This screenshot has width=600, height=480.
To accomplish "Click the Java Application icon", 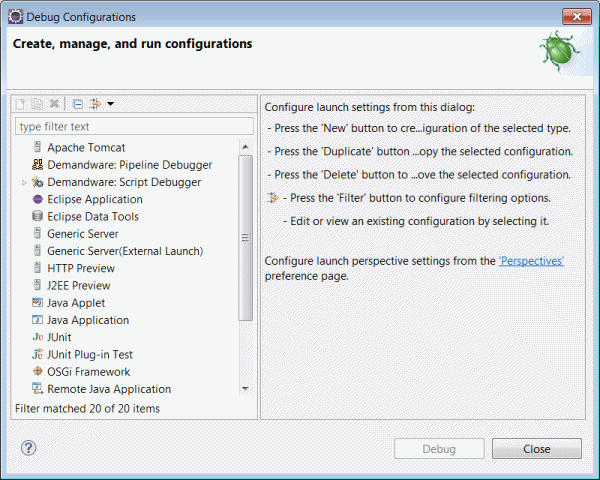I will pos(37,319).
